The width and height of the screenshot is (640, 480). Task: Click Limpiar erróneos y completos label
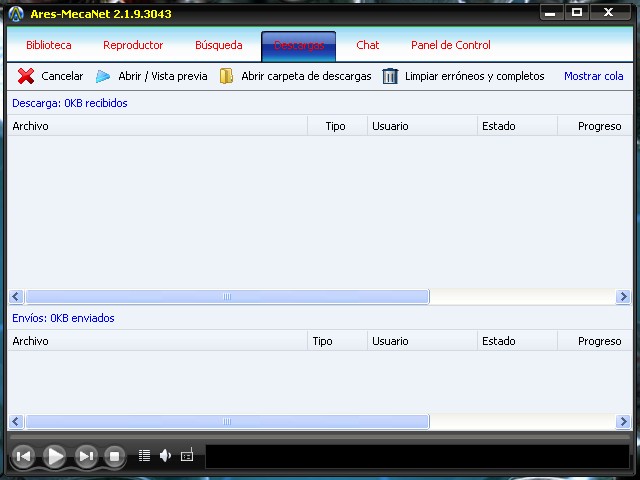click(475, 76)
